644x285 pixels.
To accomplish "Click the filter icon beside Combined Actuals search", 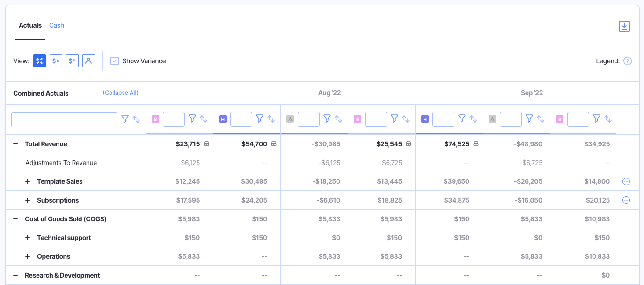I will click(125, 119).
